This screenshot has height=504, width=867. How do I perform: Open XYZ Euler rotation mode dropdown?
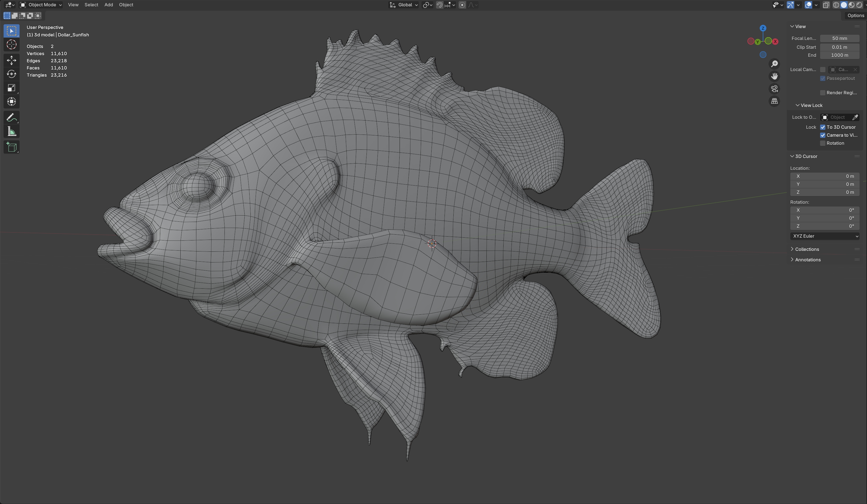[x=825, y=236]
